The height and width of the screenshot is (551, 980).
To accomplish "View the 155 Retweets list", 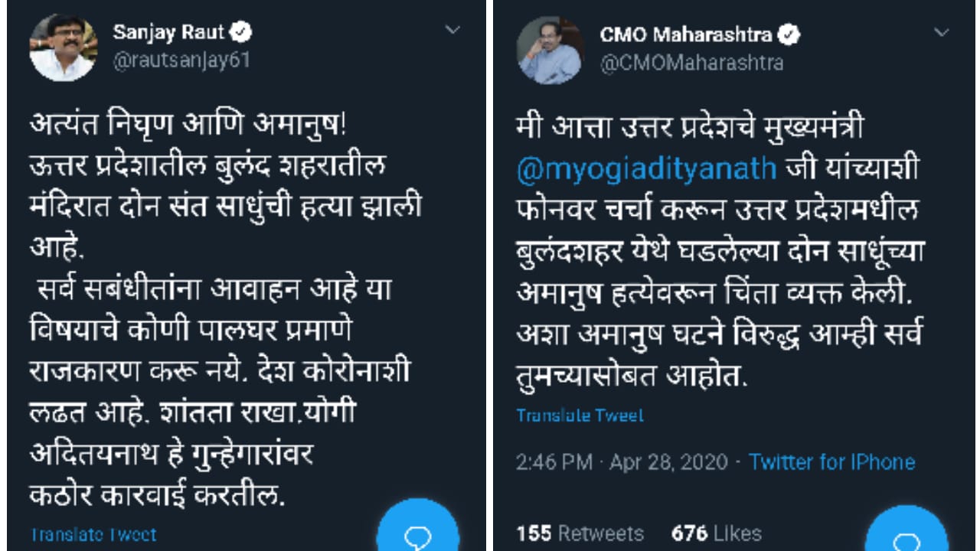I will 580,533.
